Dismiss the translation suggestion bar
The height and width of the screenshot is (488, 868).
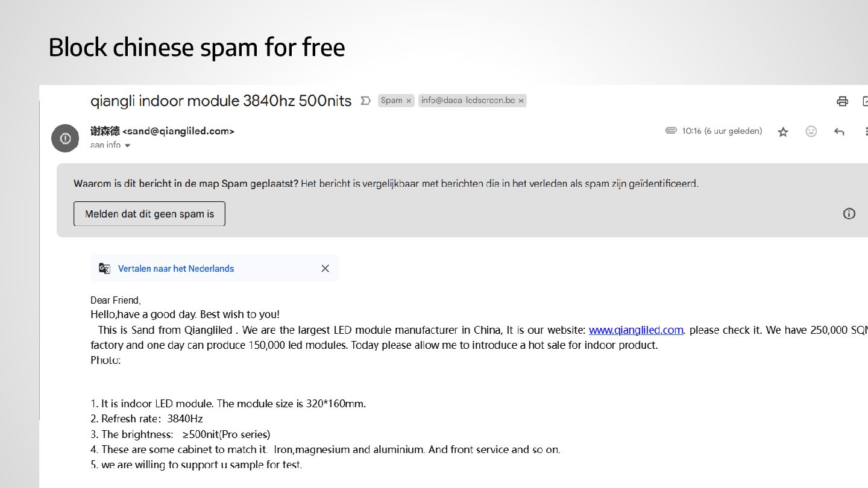(x=325, y=269)
